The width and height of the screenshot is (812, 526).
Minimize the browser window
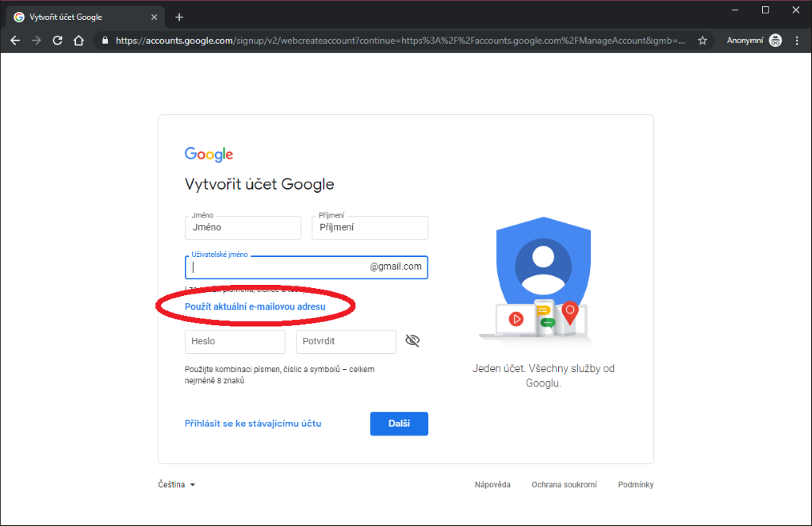[x=735, y=10]
